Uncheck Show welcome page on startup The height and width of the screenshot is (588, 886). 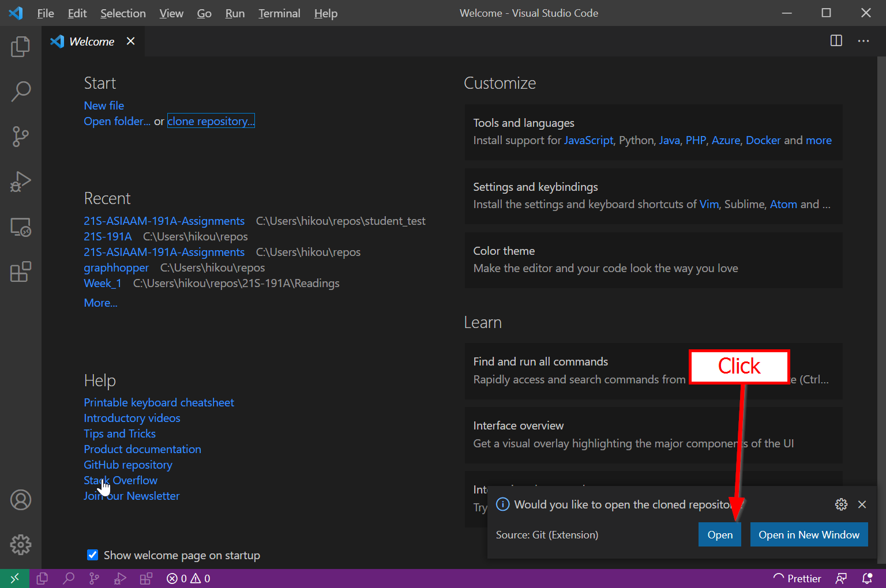[92, 555]
